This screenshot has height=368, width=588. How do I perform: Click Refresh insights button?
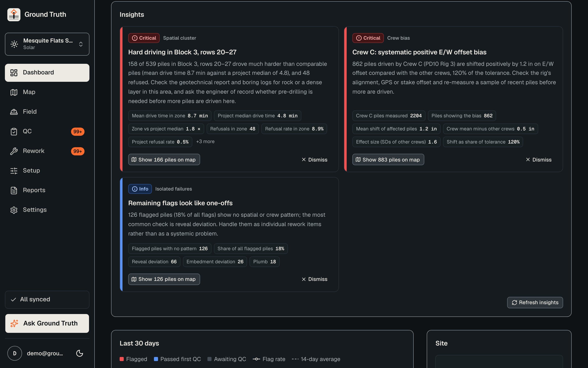pyautogui.click(x=535, y=303)
